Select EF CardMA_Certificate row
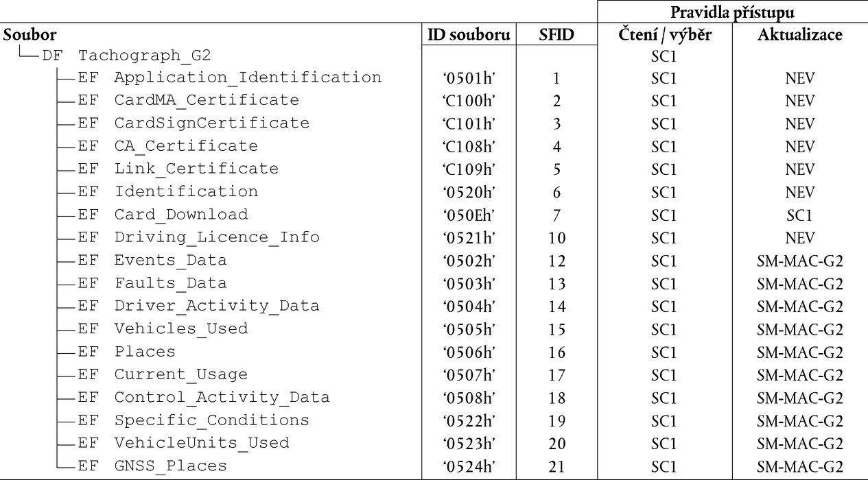The image size is (868, 480). 188,100
